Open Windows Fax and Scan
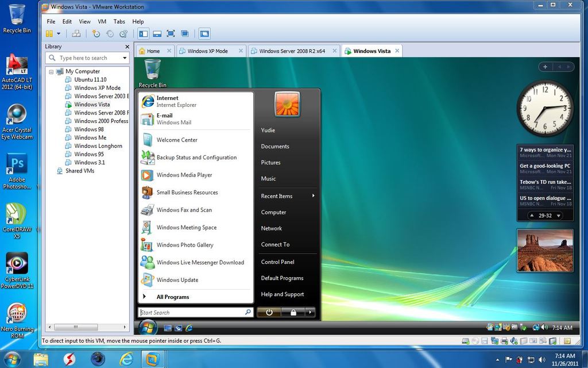 click(196, 210)
